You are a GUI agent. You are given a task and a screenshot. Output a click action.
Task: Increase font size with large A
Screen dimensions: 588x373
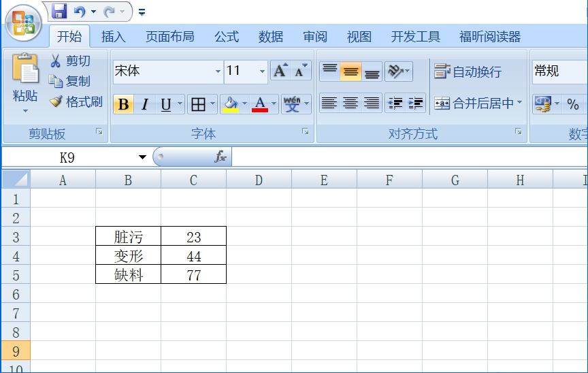click(280, 71)
